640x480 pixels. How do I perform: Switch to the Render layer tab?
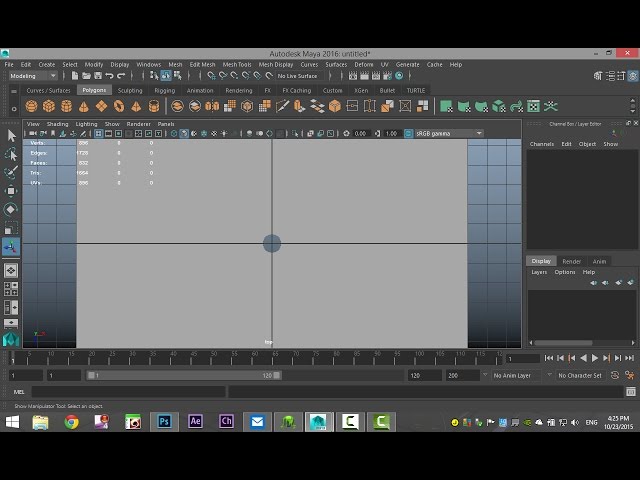pos(571,261)
